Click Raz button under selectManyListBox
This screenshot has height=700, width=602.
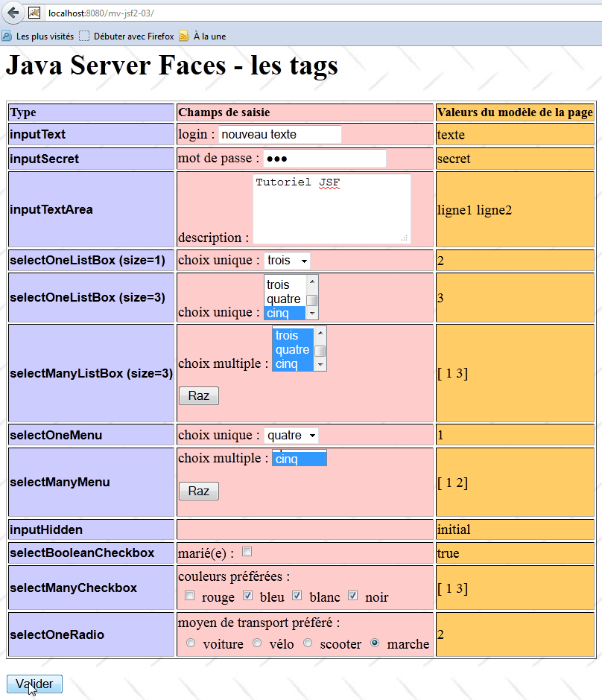(x=199, y=395)
